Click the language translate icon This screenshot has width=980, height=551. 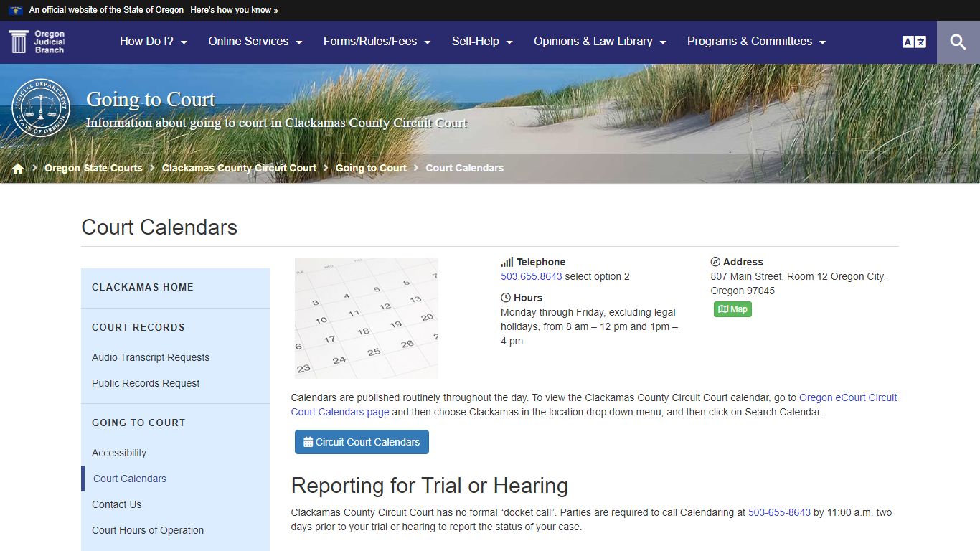(914, 42)
